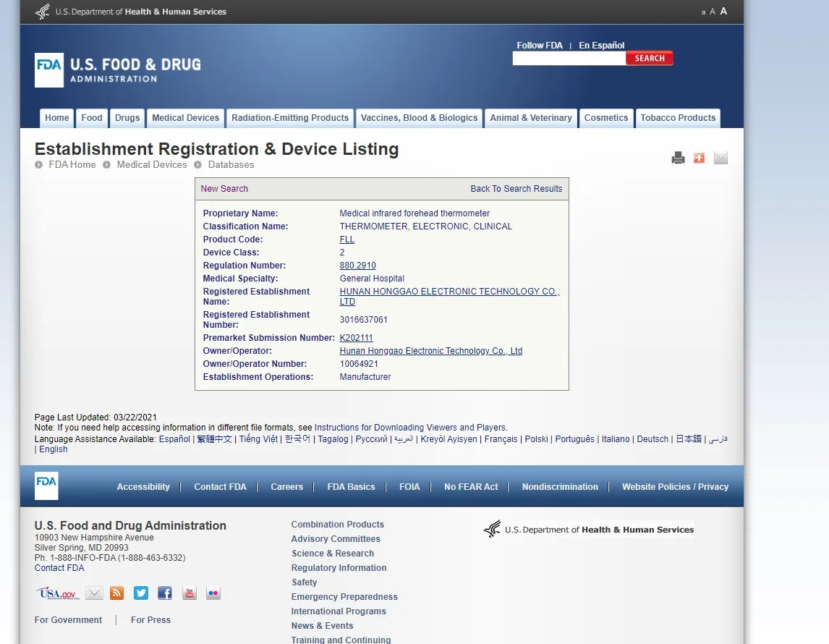The image size is (829, 644).
Task: Click For Press footer link
Action: click(x=150, y=620)
